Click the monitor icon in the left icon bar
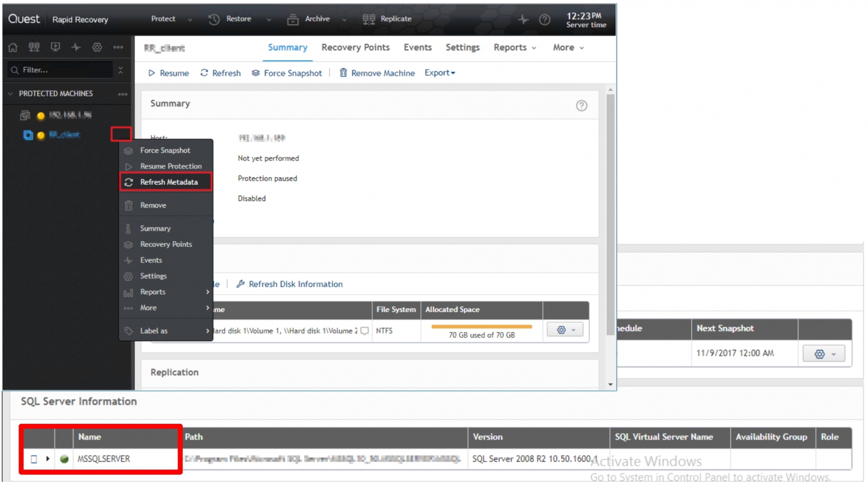This screenshot has width=868, height=484. [55, 47]
